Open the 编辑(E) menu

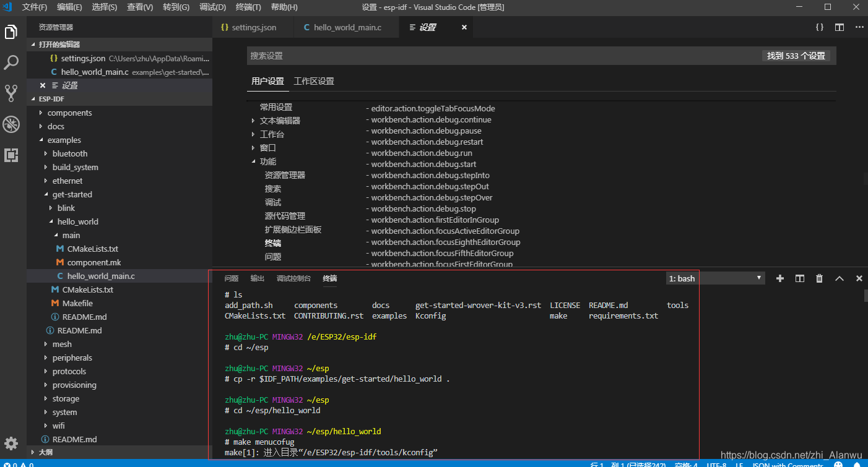[69, 7]
